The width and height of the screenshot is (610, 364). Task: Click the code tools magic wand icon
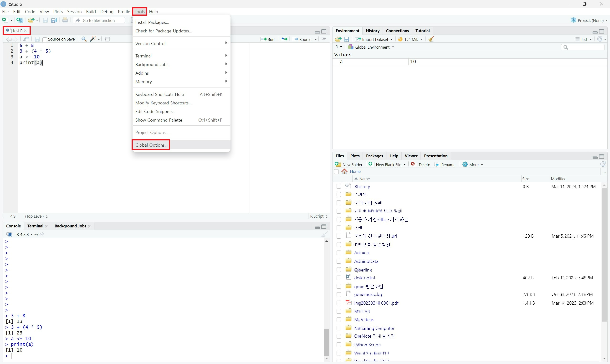(x=93, y=39)
